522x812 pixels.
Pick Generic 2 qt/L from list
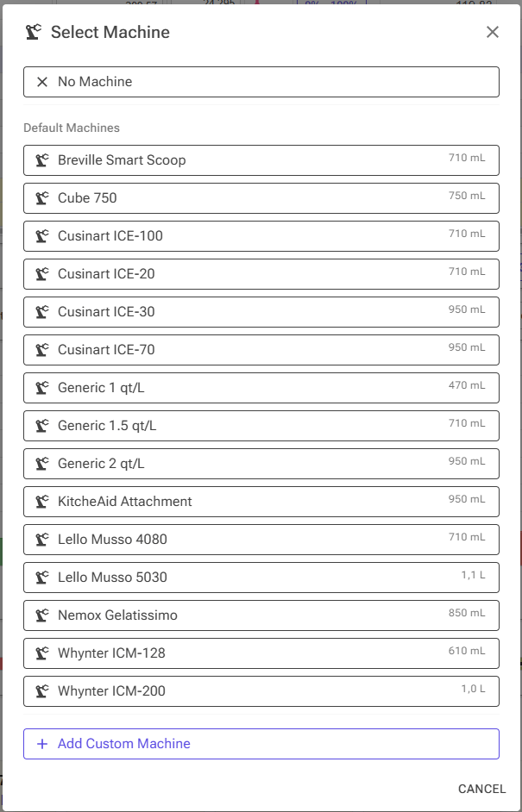tap(261, 464)
